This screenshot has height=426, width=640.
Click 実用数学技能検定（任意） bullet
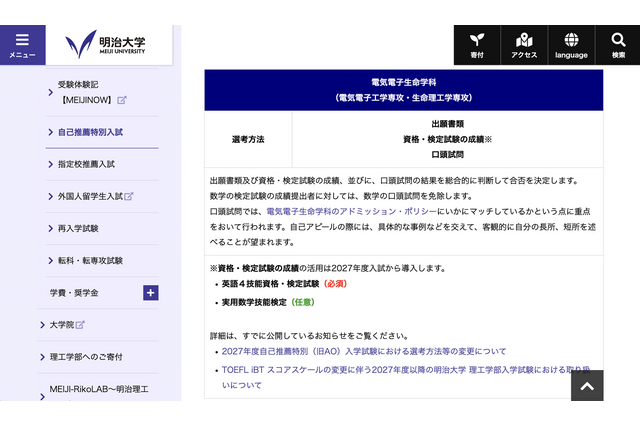tap(268, 302)
